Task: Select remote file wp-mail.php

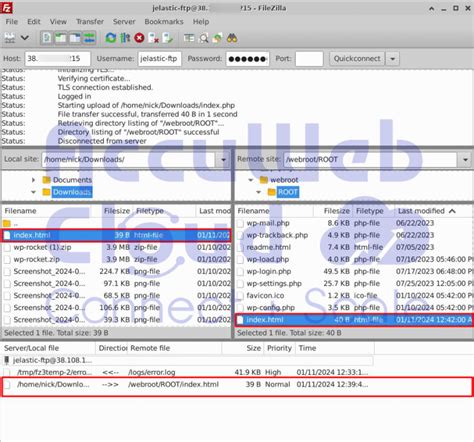Action: click(354, 223)
